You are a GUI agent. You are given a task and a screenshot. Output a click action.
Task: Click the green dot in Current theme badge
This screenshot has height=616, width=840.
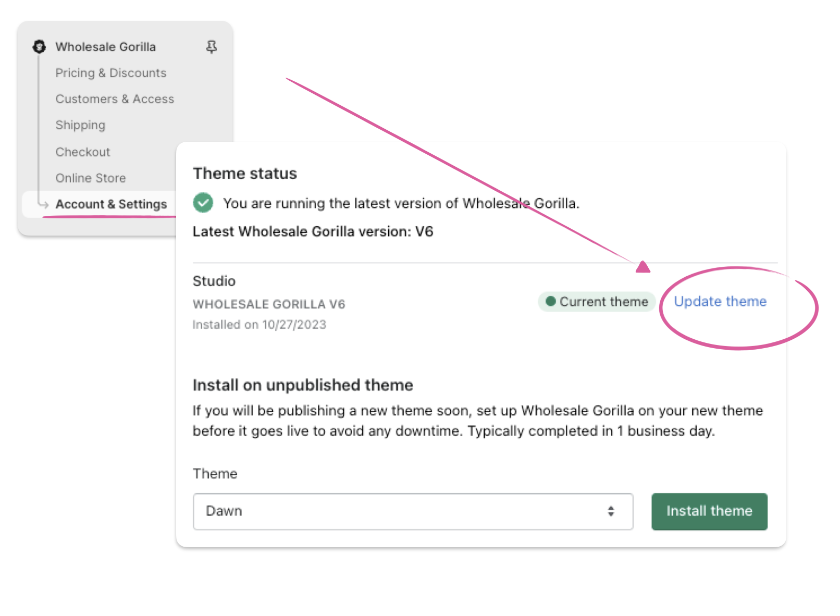[550, 301]
